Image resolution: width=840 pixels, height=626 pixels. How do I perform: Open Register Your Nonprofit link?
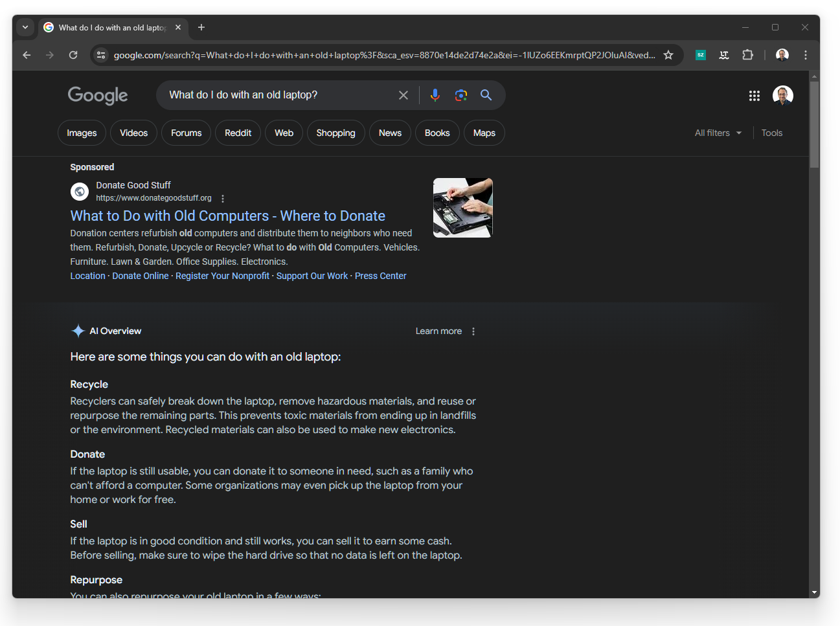coord(222,276)
